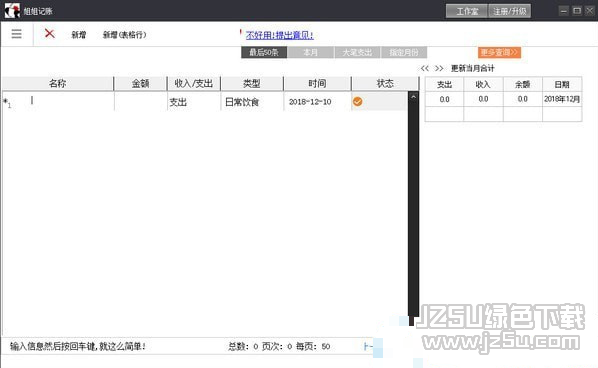Select the 大笔支出 filter tab

[x=357, y=52]
